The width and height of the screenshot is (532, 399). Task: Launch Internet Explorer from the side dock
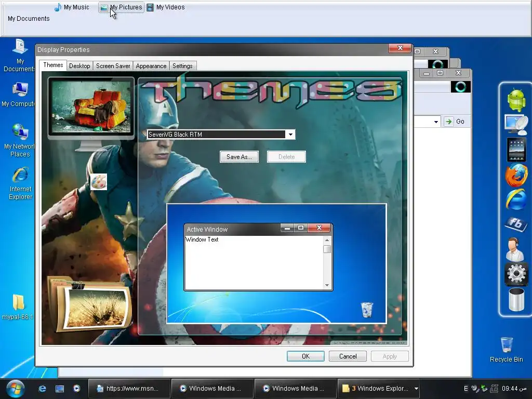point(516,199)
